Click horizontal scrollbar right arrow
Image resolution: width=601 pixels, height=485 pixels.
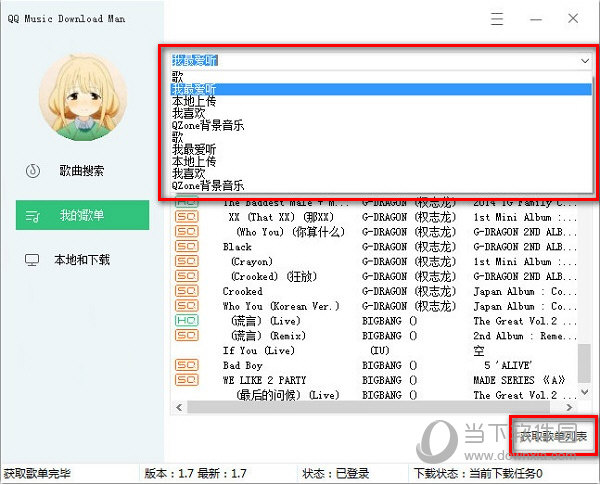(x=569, y=407)
